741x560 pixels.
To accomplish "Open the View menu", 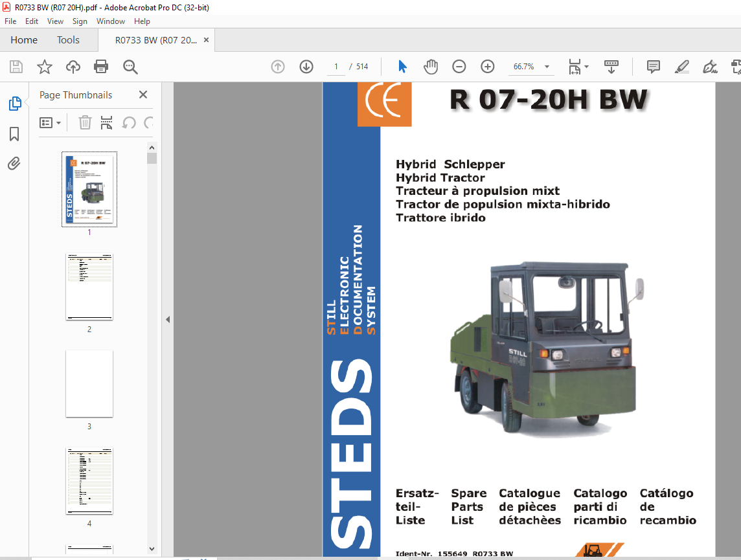I will [x=55, y=21].
